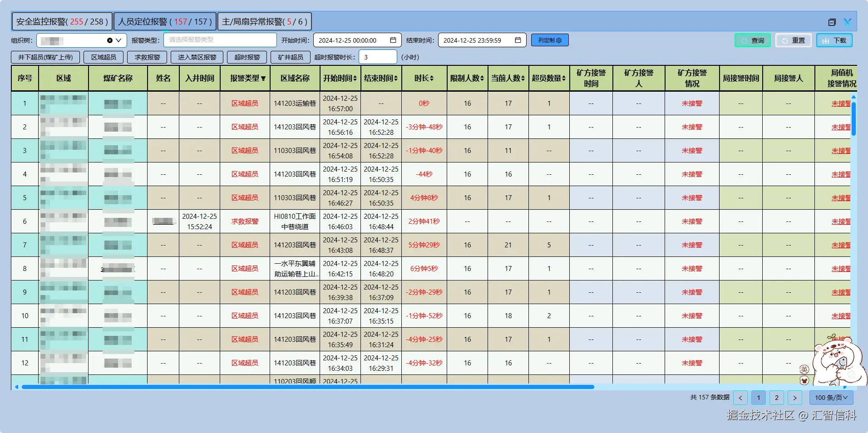Click the 英 input method indicator
This screenshot has height=433, width=868.
click(x=804, y=369)
